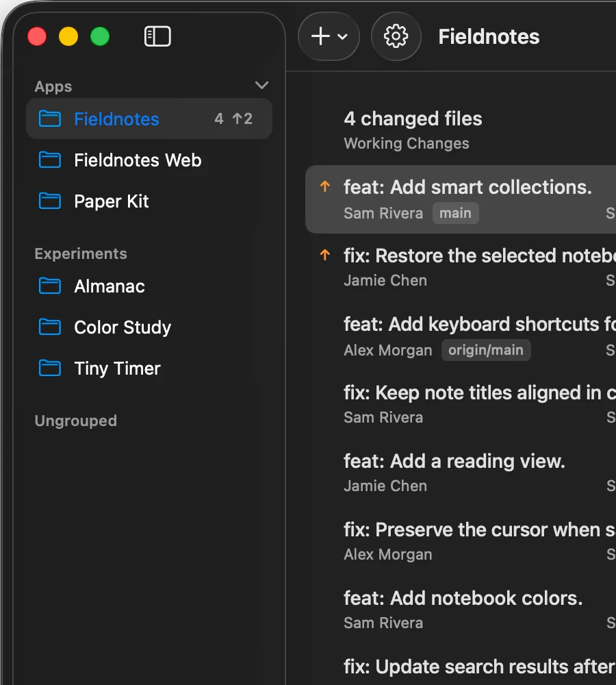Select commit 'feat: Add a reading view.'

[x=461, y=473]
